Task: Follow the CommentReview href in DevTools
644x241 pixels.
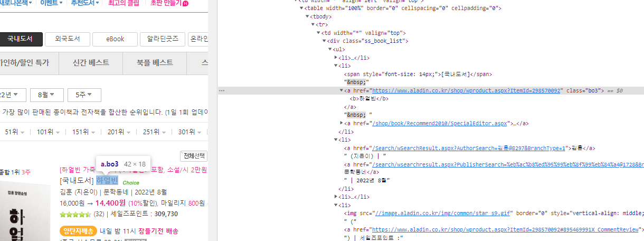Action: (x=506, y=230)
